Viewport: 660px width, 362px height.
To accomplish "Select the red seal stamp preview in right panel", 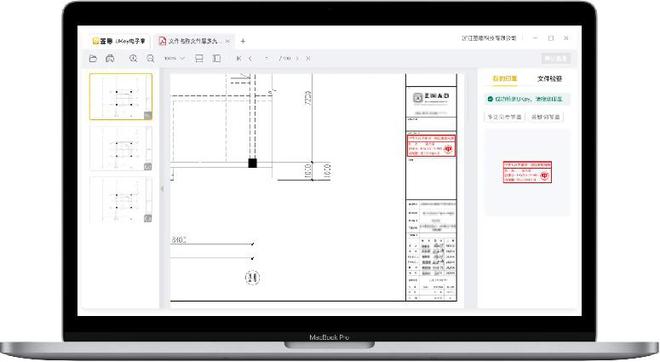I will pos(527,172).
